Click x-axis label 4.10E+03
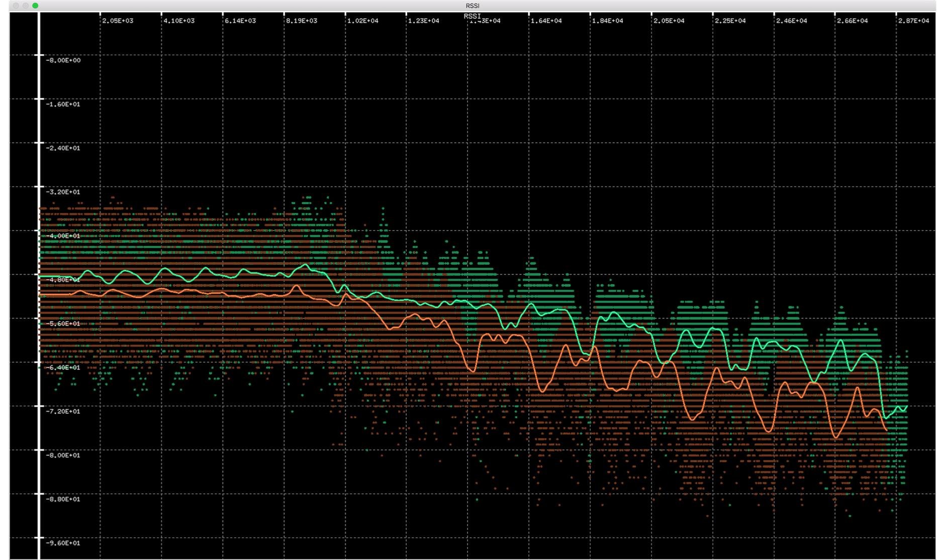 pyautogui.click(x=179, y=21)
